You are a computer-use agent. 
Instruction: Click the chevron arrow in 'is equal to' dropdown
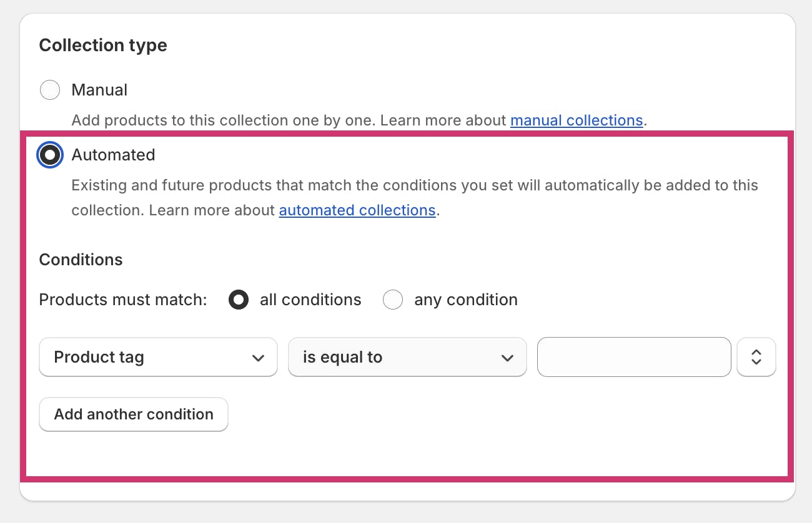click(x=507, y=358)
